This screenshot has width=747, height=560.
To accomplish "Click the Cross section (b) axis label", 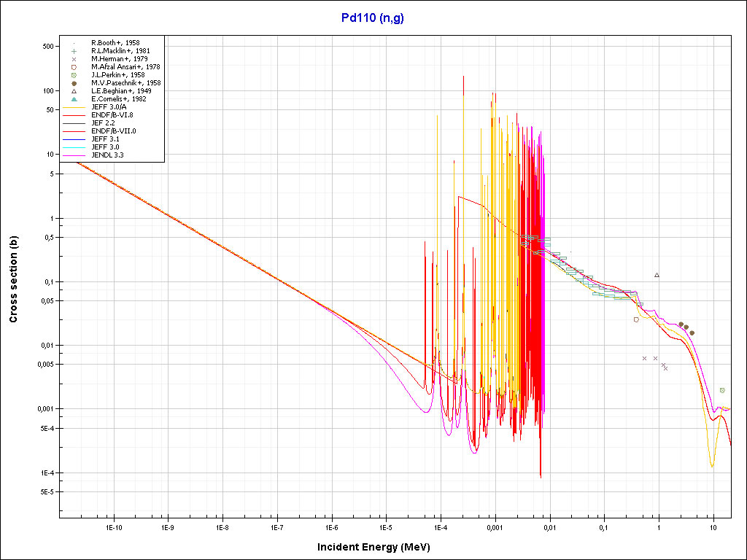I will [x=13, y=279].
